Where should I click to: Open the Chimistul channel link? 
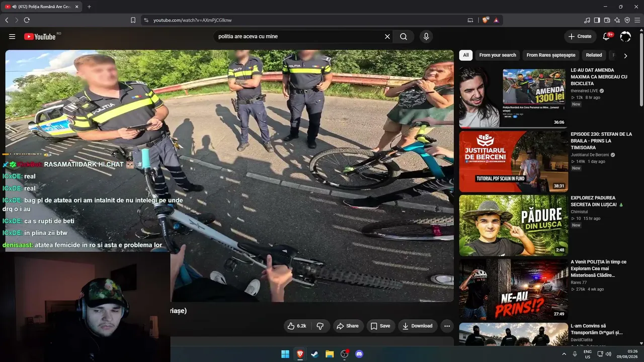[579, 212]
